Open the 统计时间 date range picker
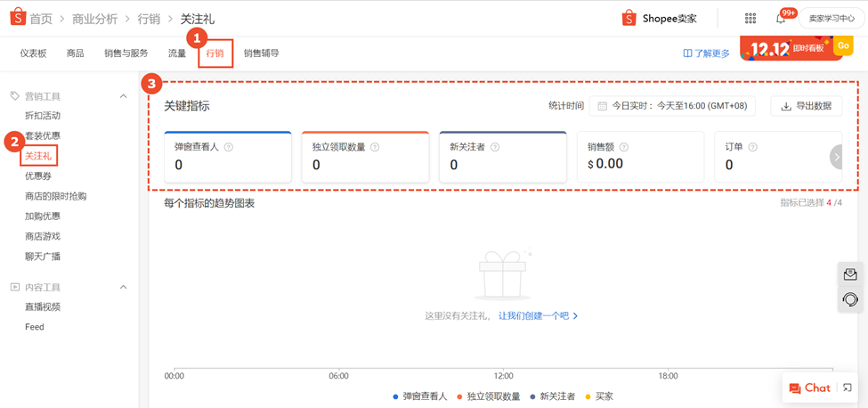 coord(672,106)
